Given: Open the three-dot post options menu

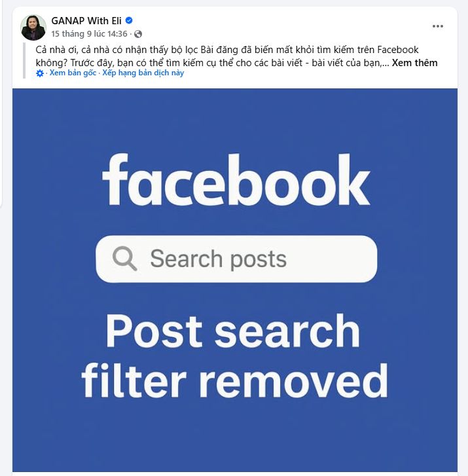Looking at the screenshot, I should pyautogui.click(x=438, y=26).
